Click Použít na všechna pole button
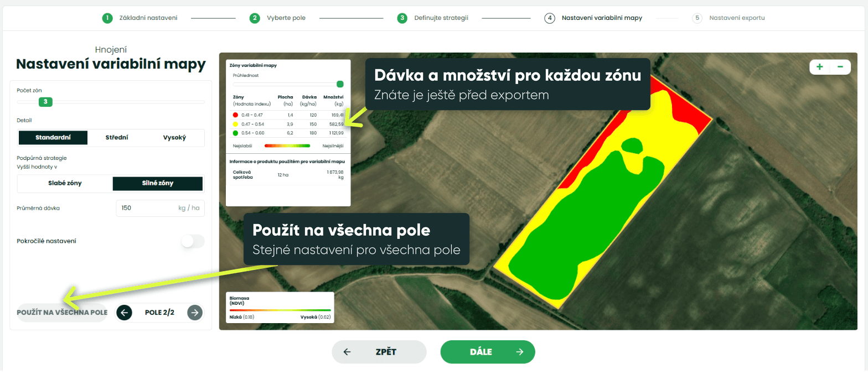Image resolution: width=868 pixels, height=374 pixels. pos(62,313)
